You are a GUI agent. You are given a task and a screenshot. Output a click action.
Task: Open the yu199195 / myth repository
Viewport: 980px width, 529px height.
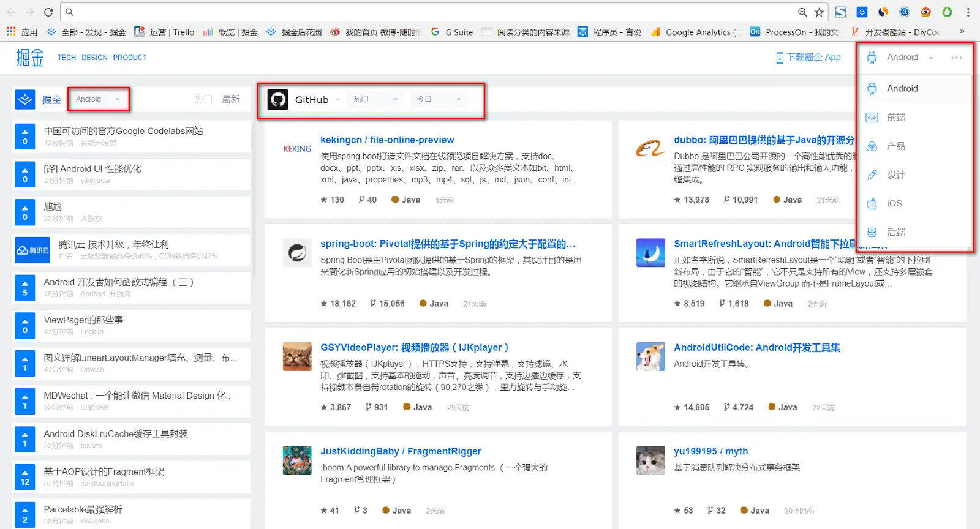tap(710, 451)
